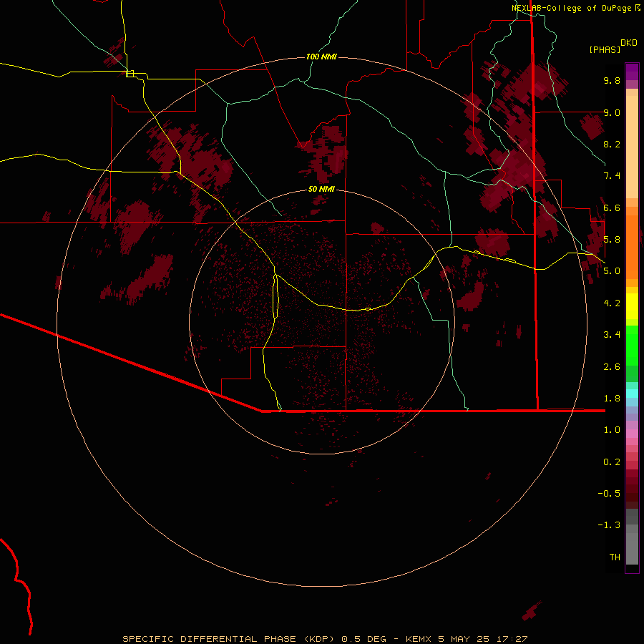Pick the gray swatch beside TH
Viewport: 644px width, 644px height.
(632, 549)
